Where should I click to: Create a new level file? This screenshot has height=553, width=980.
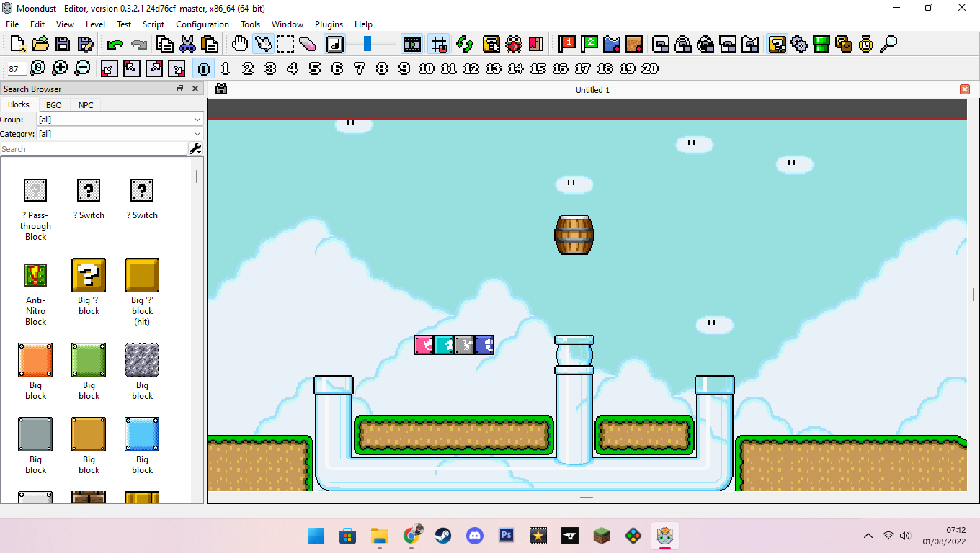coord(18,45)
